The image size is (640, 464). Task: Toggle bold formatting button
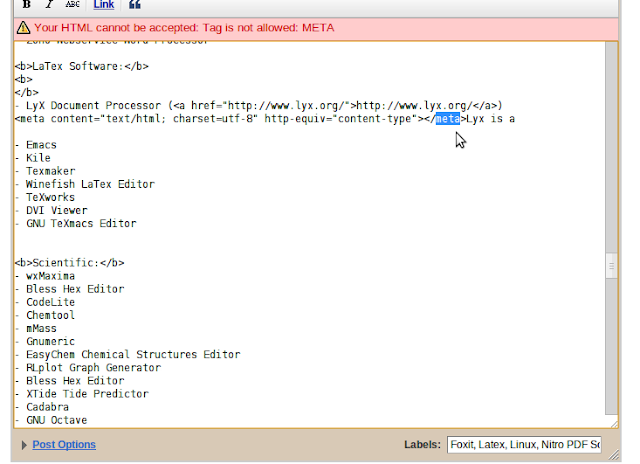click(x=27, y=4)
